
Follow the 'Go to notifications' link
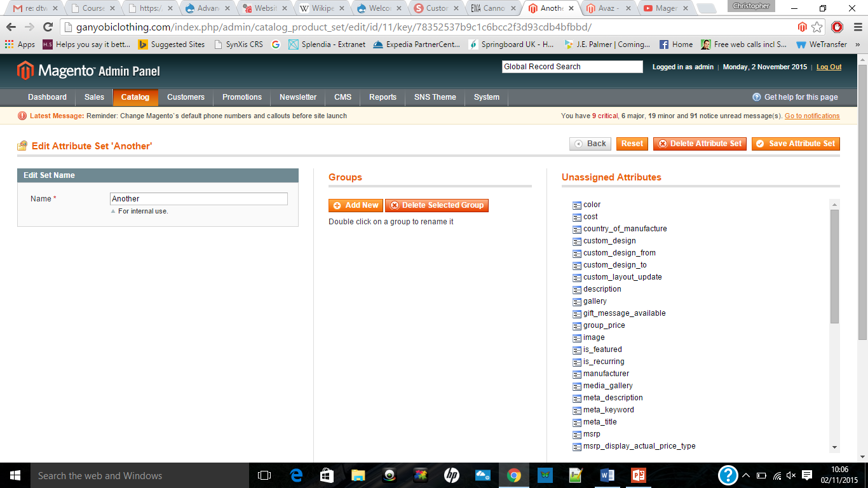[811, 116]
